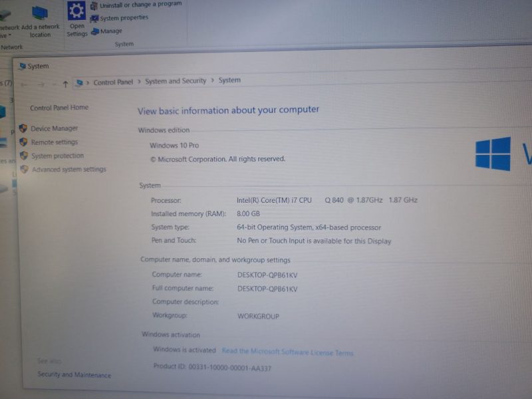This screenshot has height=399, width=532.
Task: Open Advanced system settings link
Action: point(69,170)
